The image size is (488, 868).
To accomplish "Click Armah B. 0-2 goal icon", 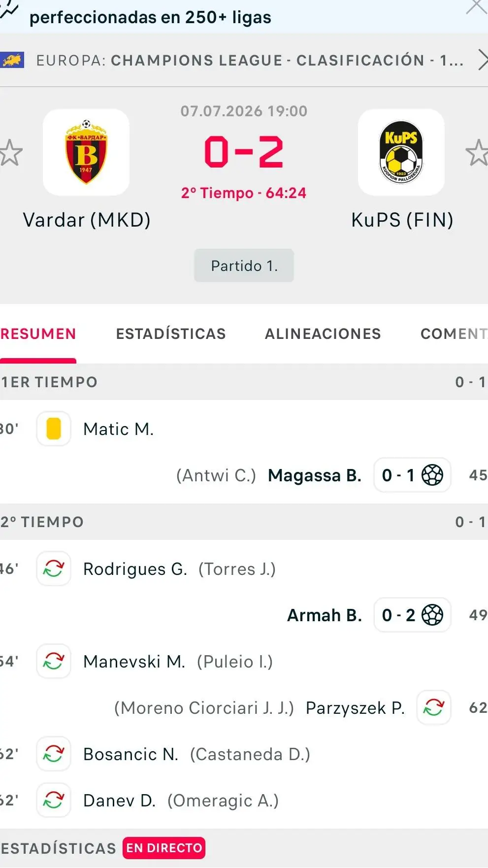I will pos(432,615).
